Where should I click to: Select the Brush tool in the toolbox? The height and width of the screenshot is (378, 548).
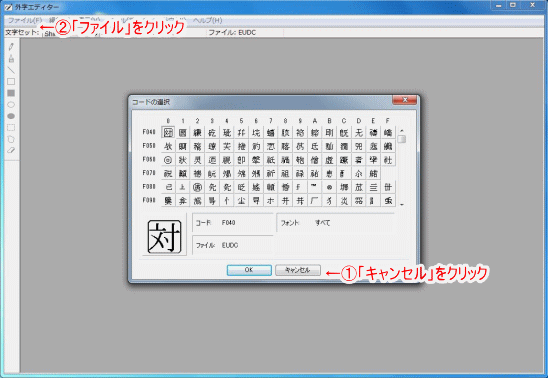click(11, 58)
